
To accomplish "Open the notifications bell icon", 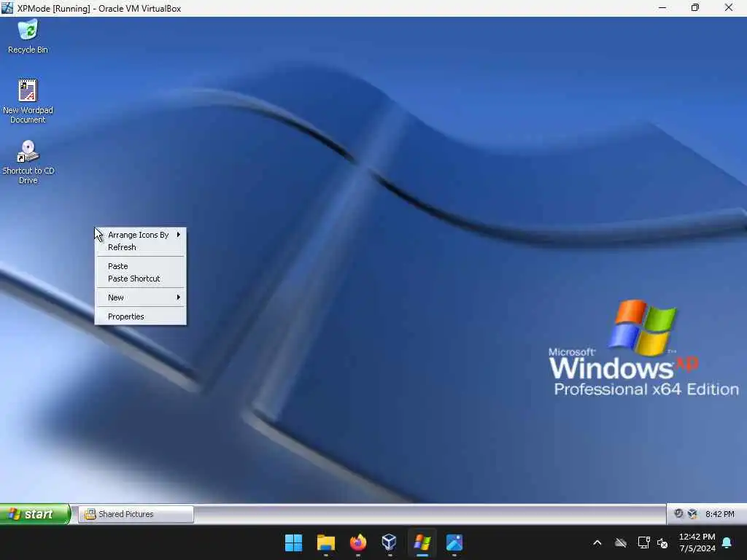I will point(727,542).
